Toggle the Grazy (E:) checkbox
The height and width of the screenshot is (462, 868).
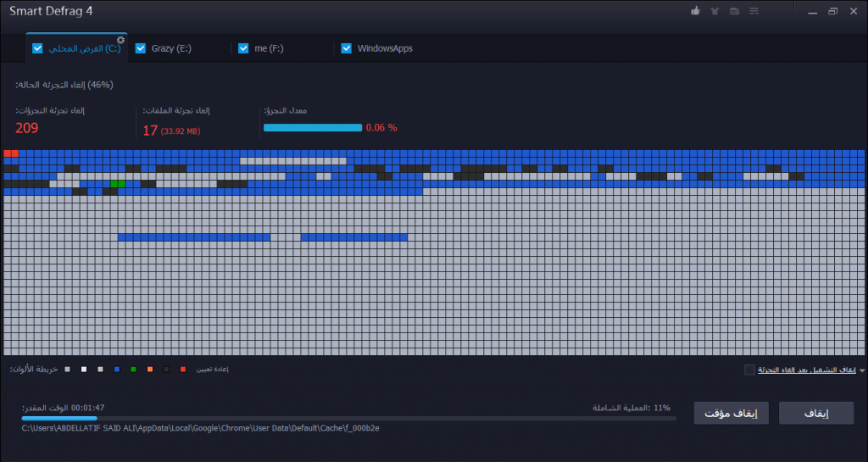click(x=141, y=48)
